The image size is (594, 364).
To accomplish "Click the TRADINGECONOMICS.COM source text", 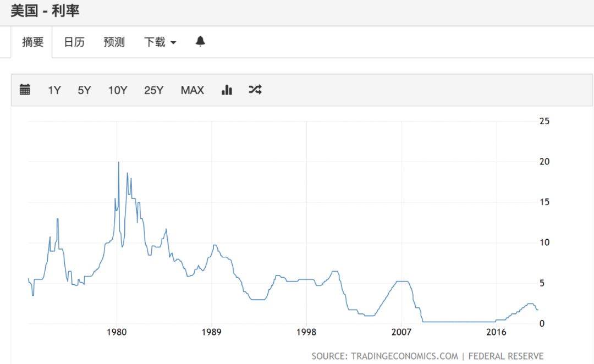I will pos(404,356).
